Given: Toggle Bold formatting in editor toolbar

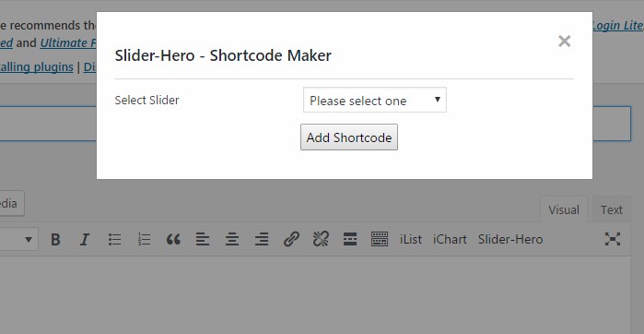Looking at the screenshot, I should tap(55, 239).
